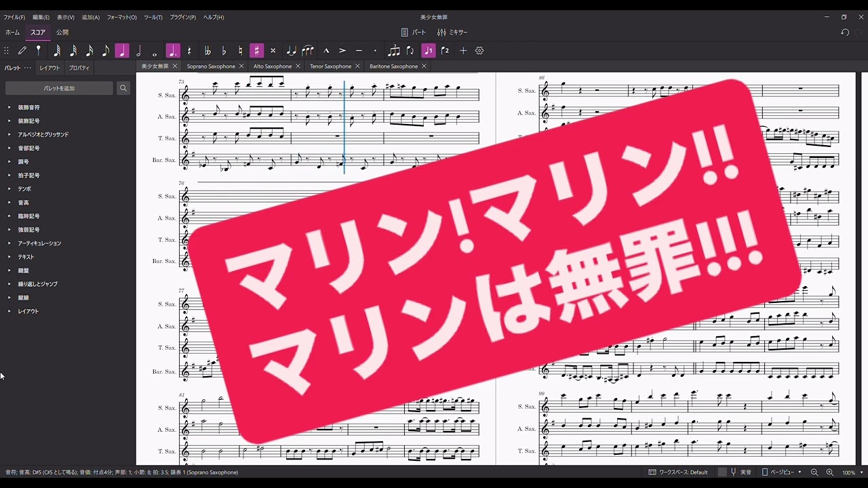868x488 pixels.
Task: Toggle the augmentation dot
Action: tap(173, 51)
